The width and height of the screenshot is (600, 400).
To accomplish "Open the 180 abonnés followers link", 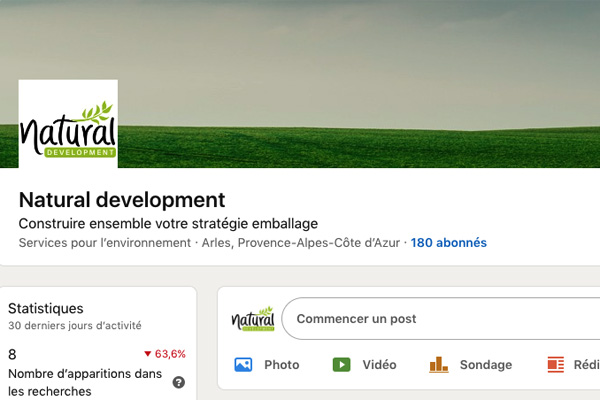I will pyautogui.click(x=448, y=243).
